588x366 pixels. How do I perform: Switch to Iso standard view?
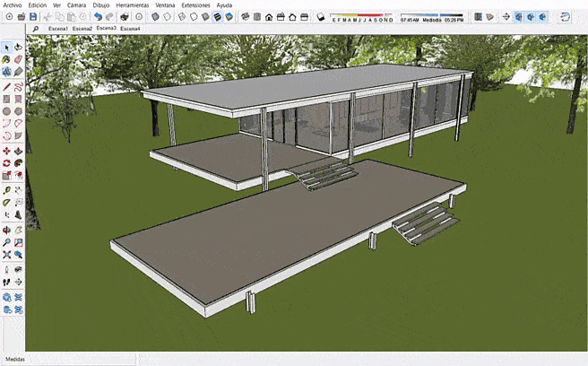245,16
